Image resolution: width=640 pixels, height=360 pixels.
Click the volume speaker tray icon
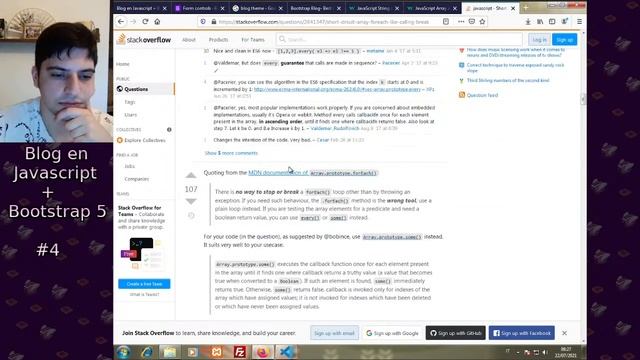[x=545, y=352]
